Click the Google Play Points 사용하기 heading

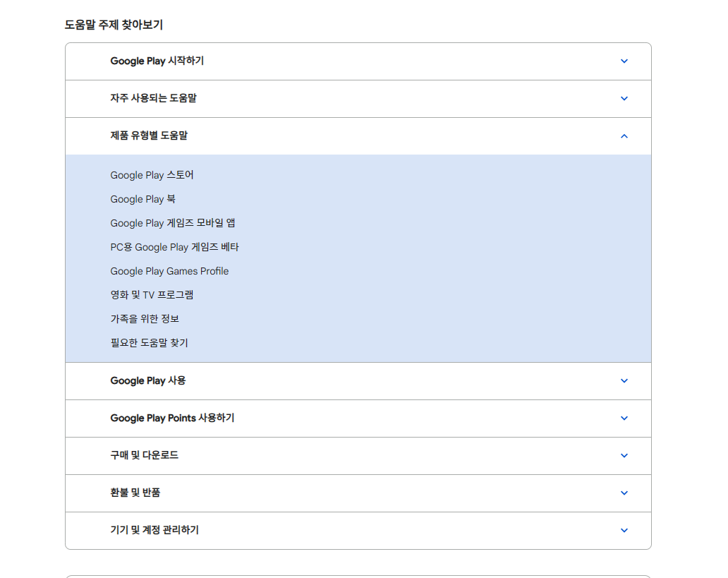pos(172,419)
